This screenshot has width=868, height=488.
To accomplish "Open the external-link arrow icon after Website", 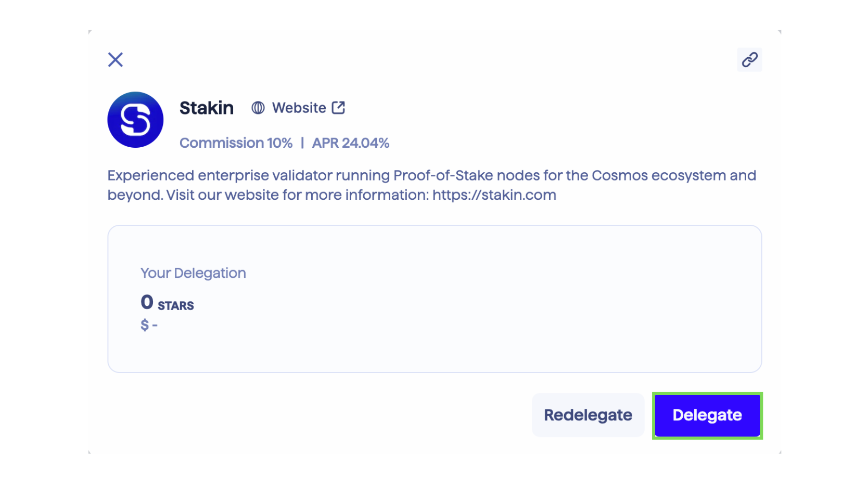I will pos(338,108).
